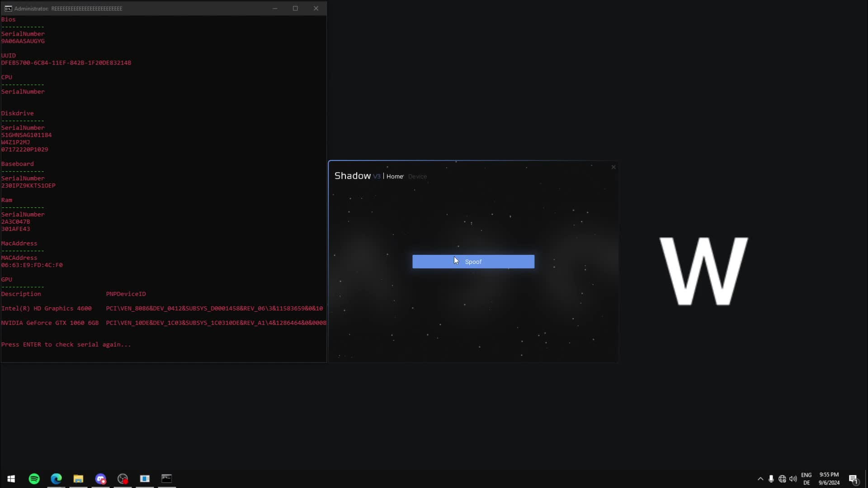Open Microsoft Edge from the taskbar

pyautogui.click(x=56, y=479)
